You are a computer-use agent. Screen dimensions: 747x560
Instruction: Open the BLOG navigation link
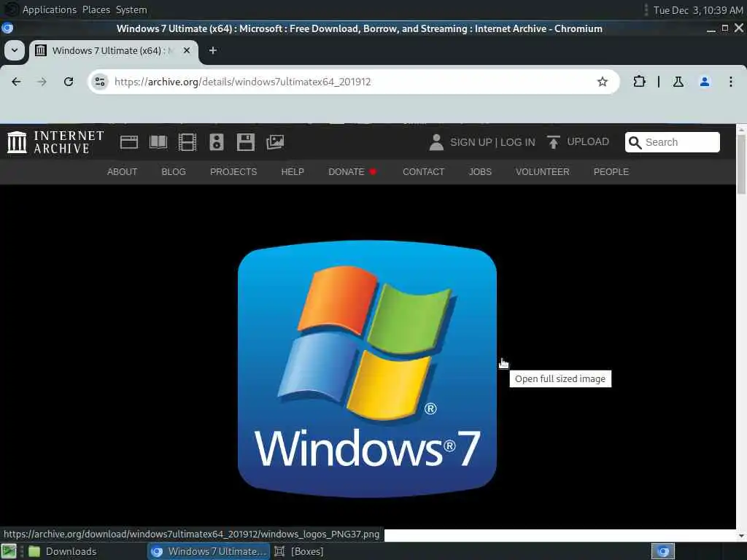(x=174, y=172)
